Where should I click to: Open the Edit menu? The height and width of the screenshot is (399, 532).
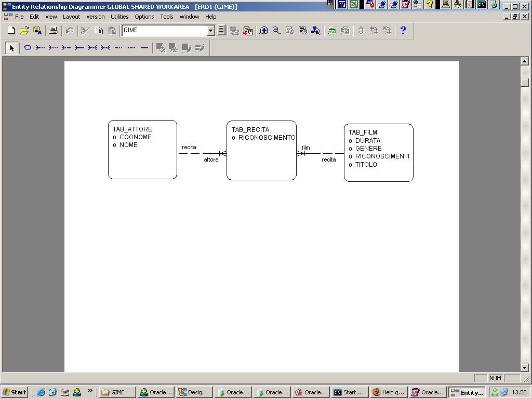pyautogui.click(x=34, y=17)
